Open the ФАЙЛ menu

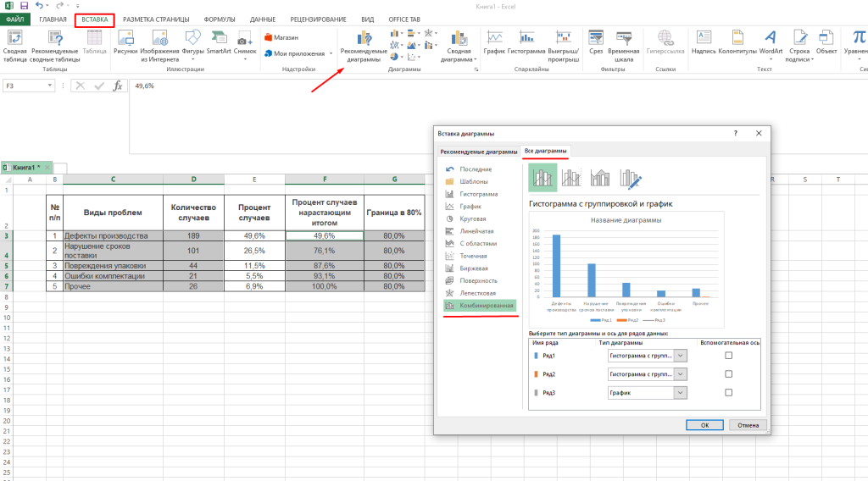[x=15, y=19]
